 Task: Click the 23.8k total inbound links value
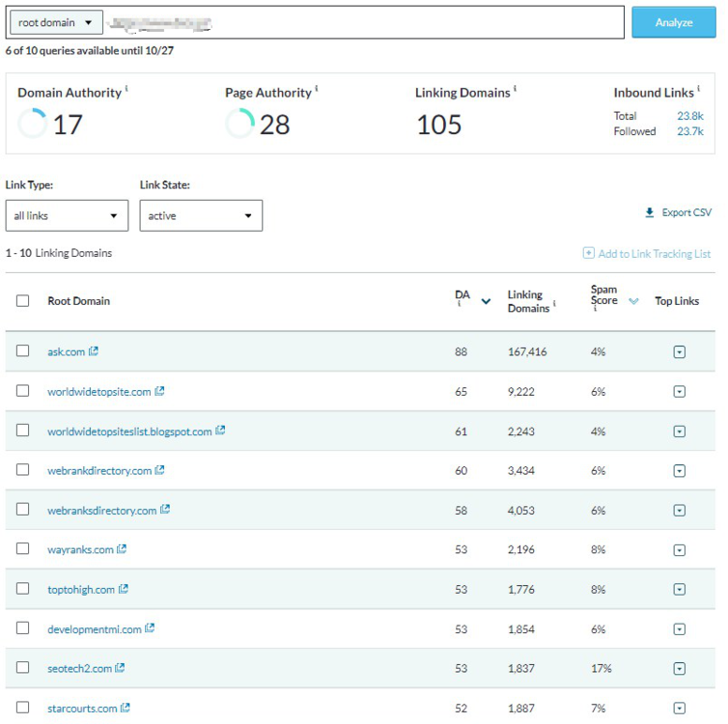689,116
